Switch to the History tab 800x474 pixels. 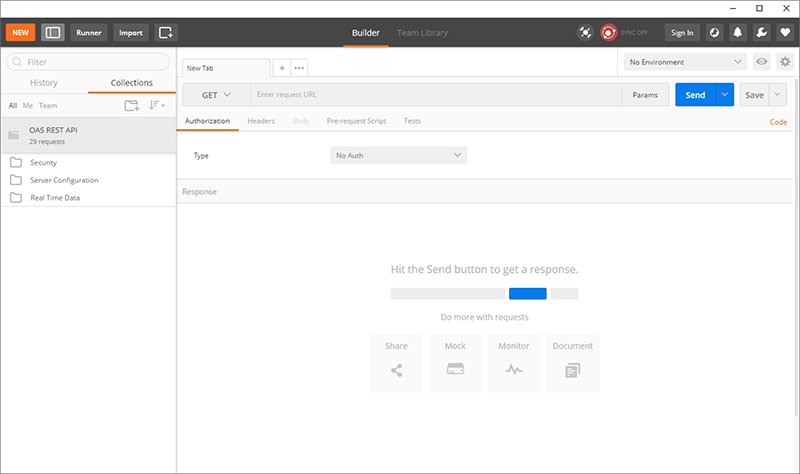tap(44, 83)
